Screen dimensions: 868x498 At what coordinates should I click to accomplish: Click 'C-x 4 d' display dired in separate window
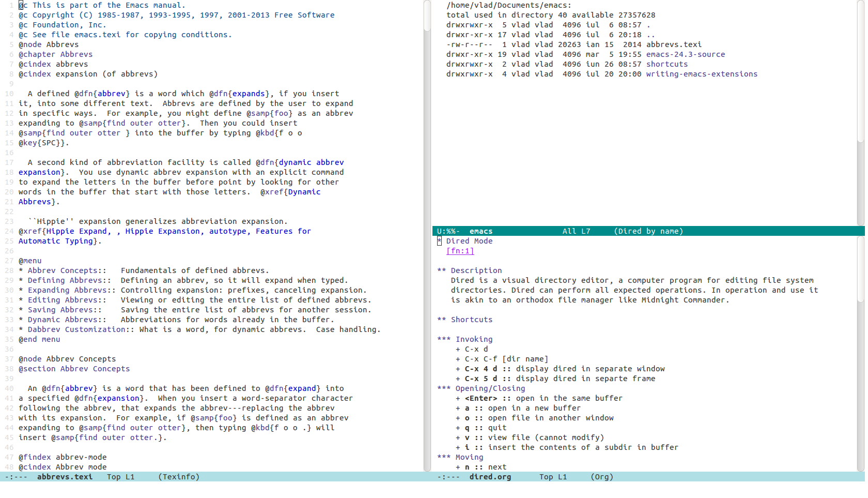point(560,369)
